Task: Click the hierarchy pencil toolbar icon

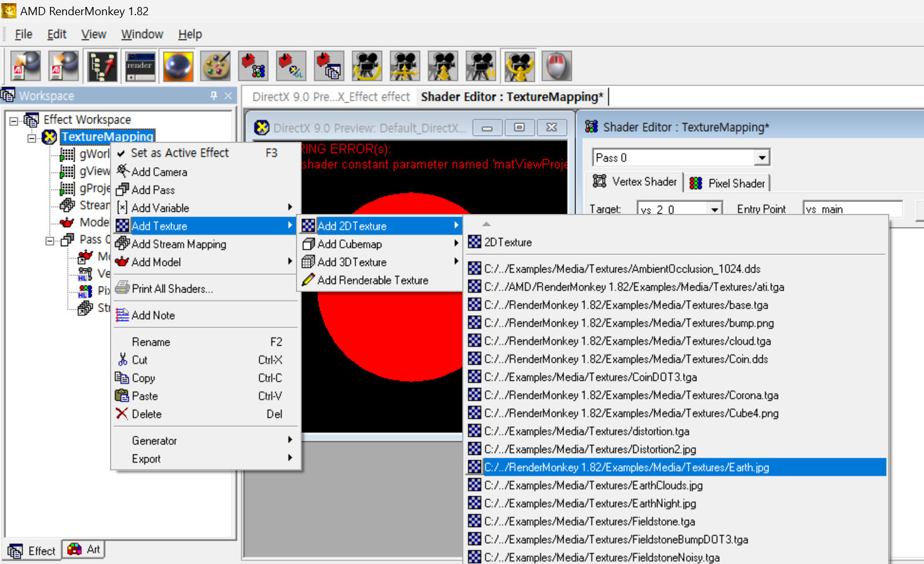Action: pyautogui.click(x=102, y=66)
